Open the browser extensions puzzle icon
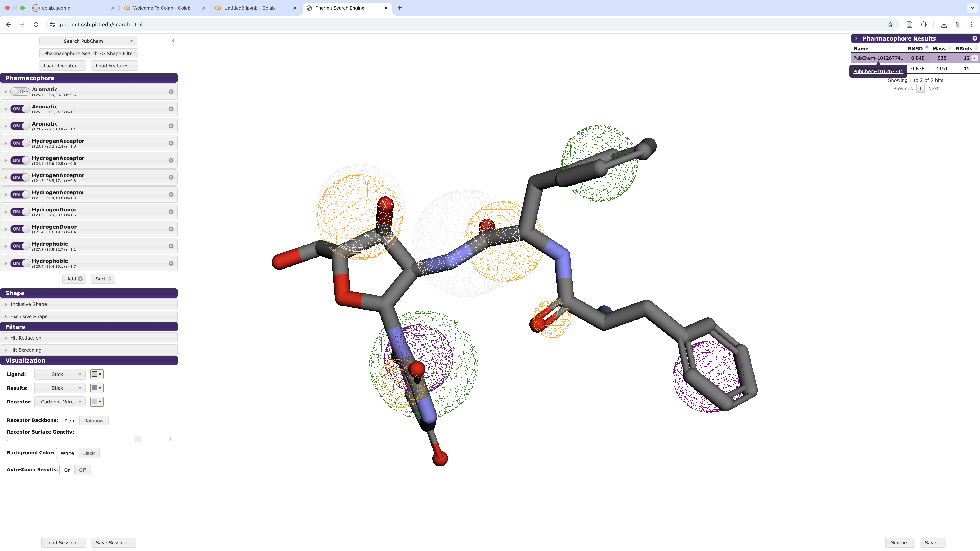The image size is (980, 551). tap(923, 24)
